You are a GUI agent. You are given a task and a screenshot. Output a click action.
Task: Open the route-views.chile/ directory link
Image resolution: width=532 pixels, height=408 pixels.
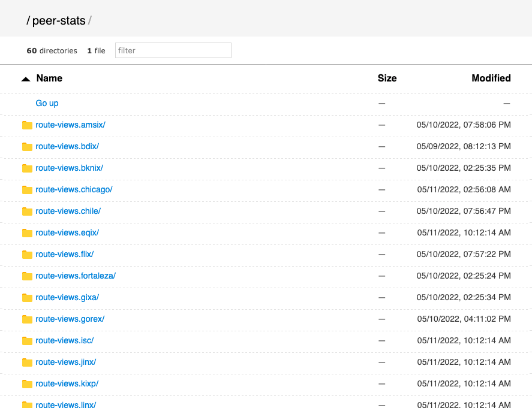tap(68, 211)
